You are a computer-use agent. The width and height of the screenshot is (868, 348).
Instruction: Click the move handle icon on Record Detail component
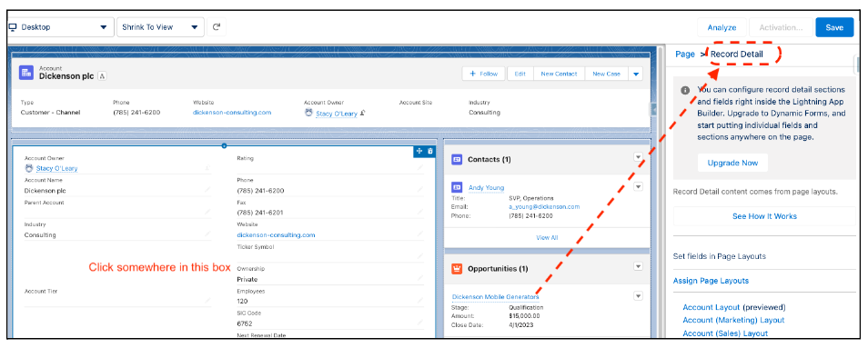(x=419, y=151)
